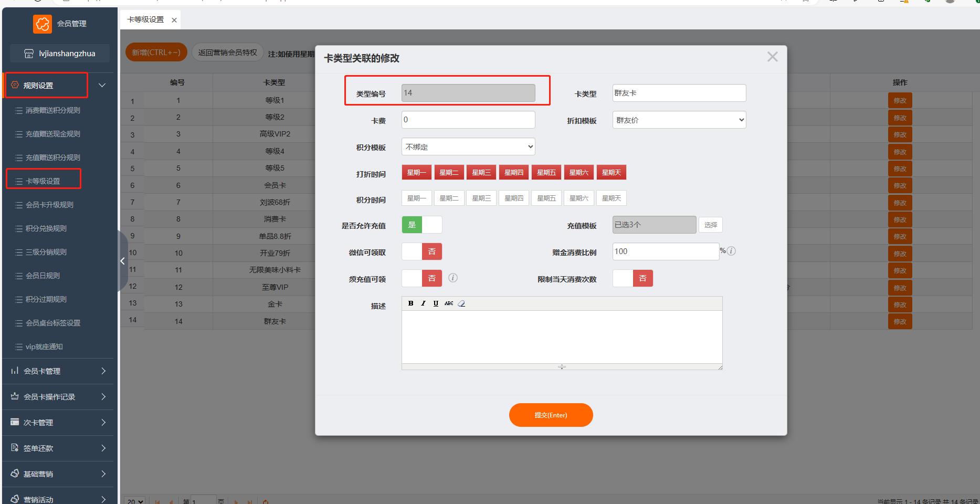The image size is (980, 504).
Task: Click 选择 button beside 充值模板
Action: pyautogui.click(x=711, y=225)
